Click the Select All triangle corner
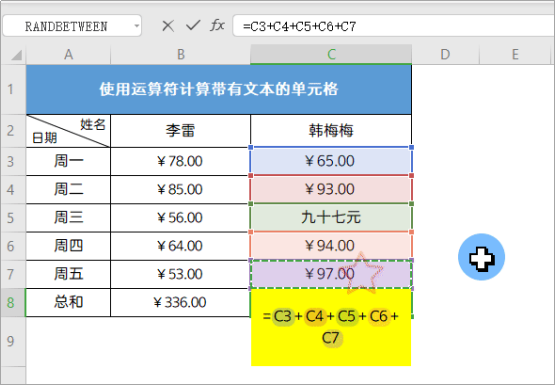The height and width of the screenshot is (385, 556). [x=16, y=55]
